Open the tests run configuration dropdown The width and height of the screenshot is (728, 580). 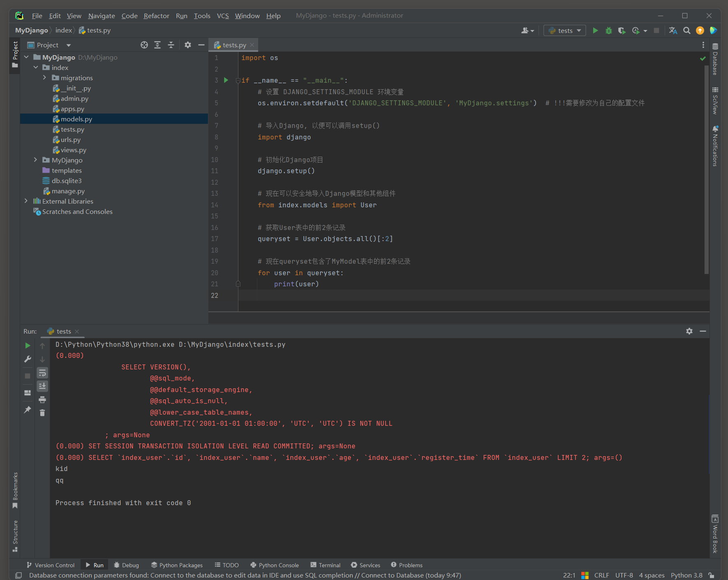564,30
